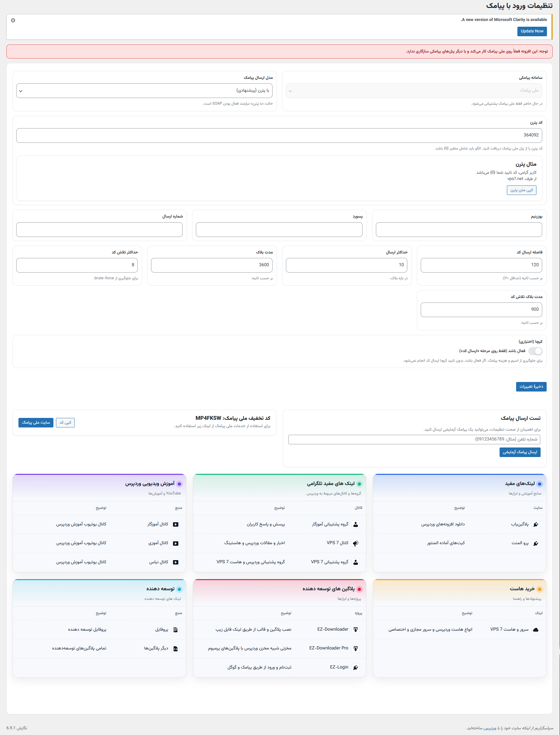This screenshot has height=735, width=560.
Task: Click the test phone number field
Action: pyautogui.click(x=414, y=439)
